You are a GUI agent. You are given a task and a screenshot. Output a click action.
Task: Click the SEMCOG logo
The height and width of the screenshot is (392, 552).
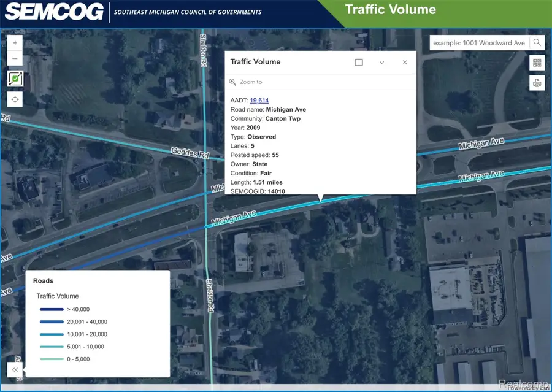point(54,12)
